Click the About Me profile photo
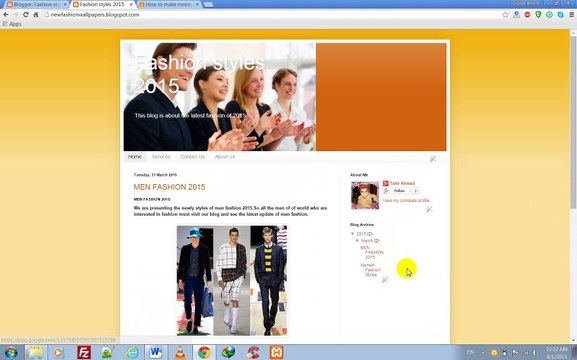Image resolution: width=577 pixels, height=360 pixels. click(365, 195)
